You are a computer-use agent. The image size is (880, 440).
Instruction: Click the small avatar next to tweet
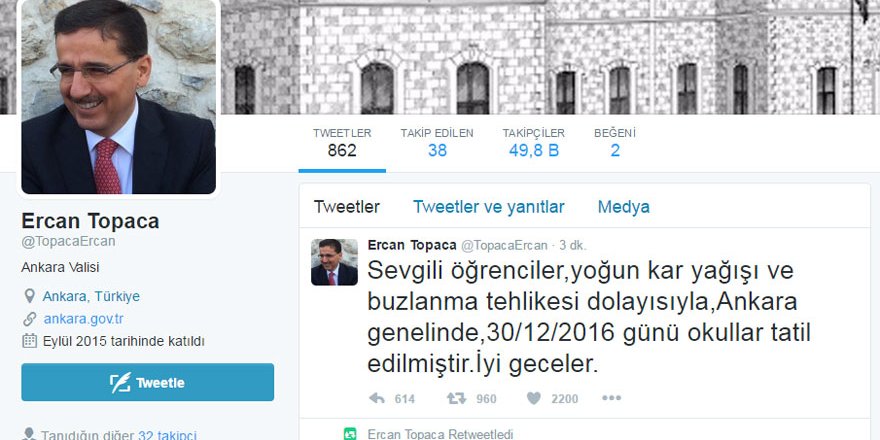pos(334,262)
